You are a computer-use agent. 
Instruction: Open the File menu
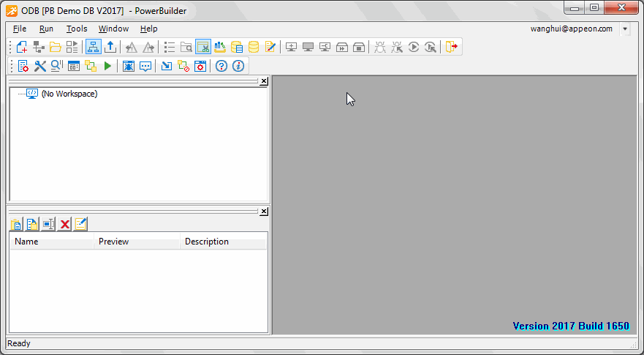(x=20, y=29)
